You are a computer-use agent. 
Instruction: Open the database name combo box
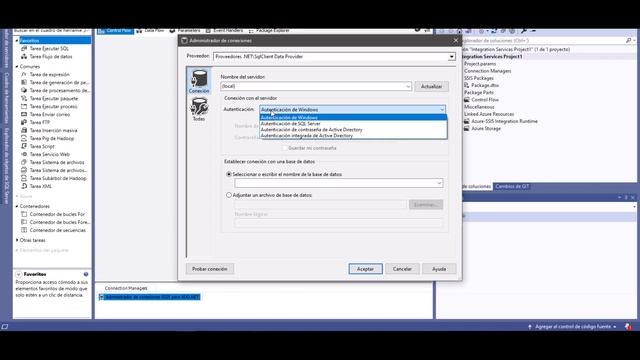point(339,183)
